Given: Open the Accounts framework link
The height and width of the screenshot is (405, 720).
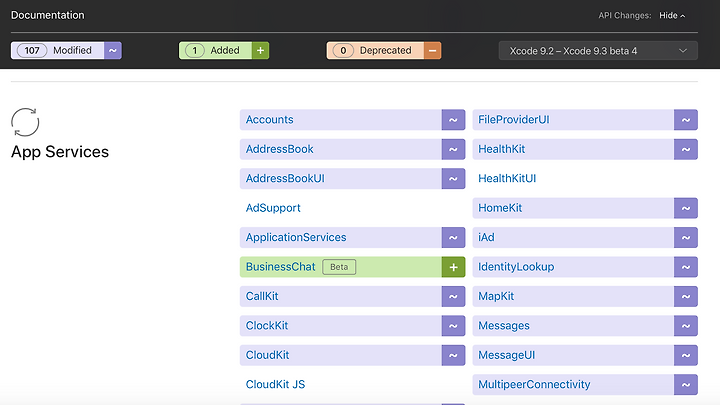Looking at the screenshot, I should [270, 119].
